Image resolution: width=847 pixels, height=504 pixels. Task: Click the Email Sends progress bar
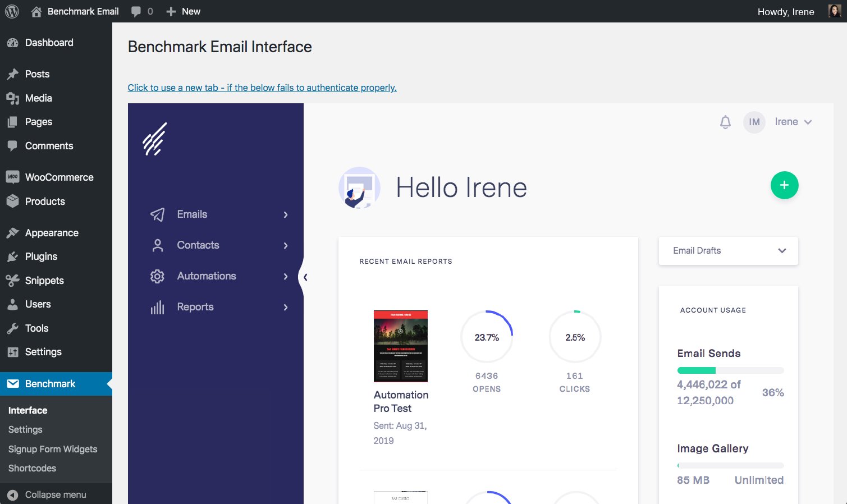tap(730, 370)
